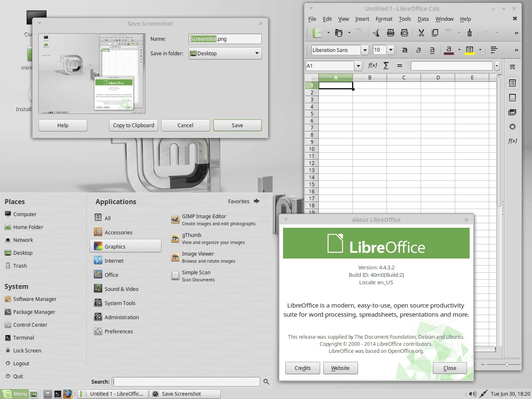532x399 pixels.
Task: Click the Calc zoom slider handle
Action: click(507, 365)
